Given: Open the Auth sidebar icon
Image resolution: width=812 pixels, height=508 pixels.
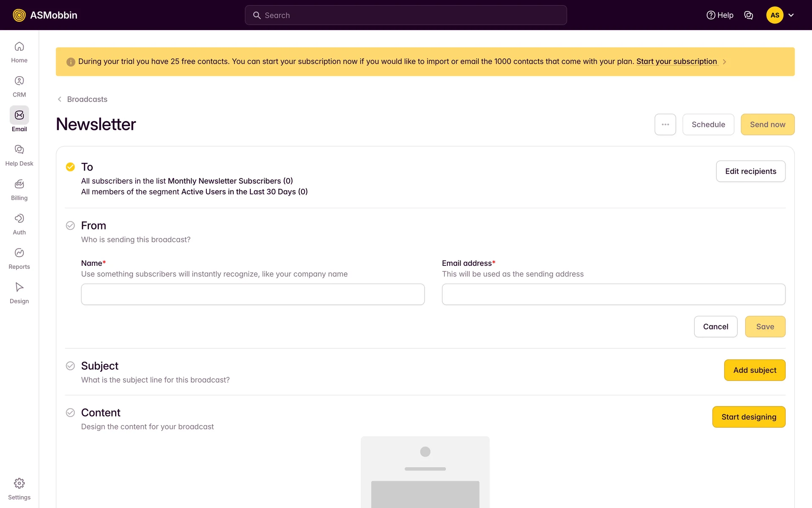Looking at the screenshot, I should pyautogui.click(x=19, y=218).
